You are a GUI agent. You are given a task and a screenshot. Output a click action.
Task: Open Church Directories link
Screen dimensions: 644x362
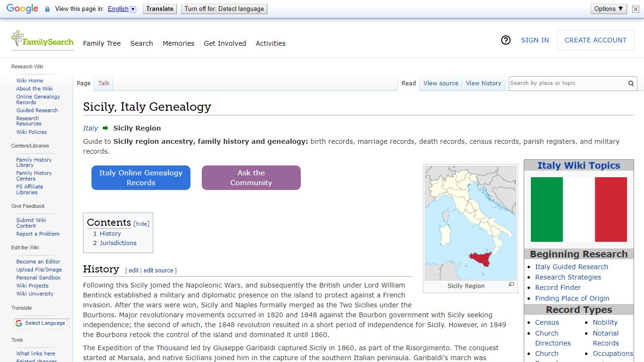coord(553,338)
